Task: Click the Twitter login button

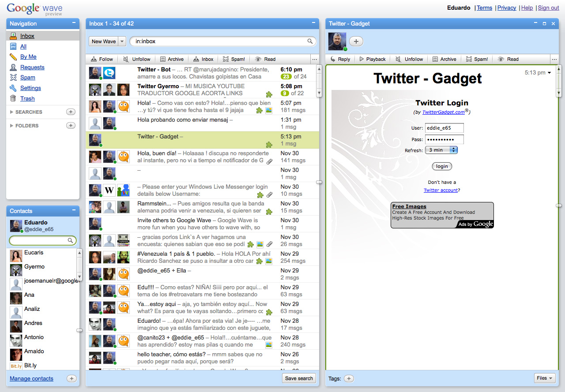Action: 442,166
